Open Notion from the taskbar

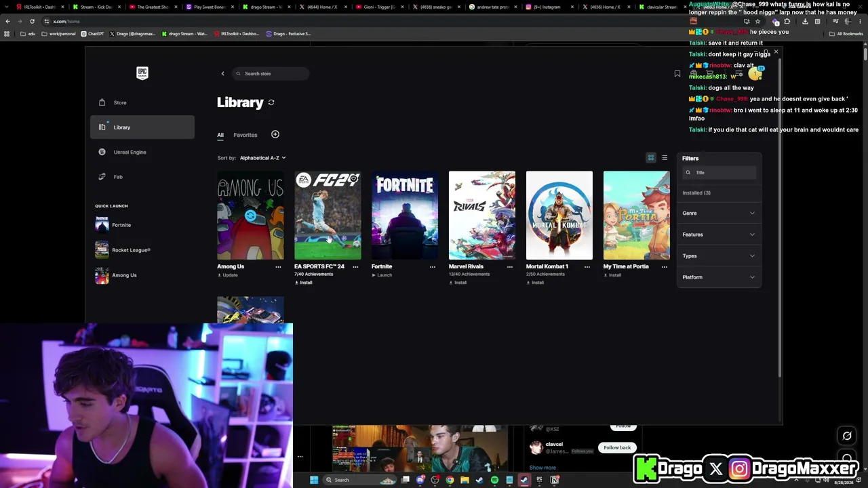point(554,480)
